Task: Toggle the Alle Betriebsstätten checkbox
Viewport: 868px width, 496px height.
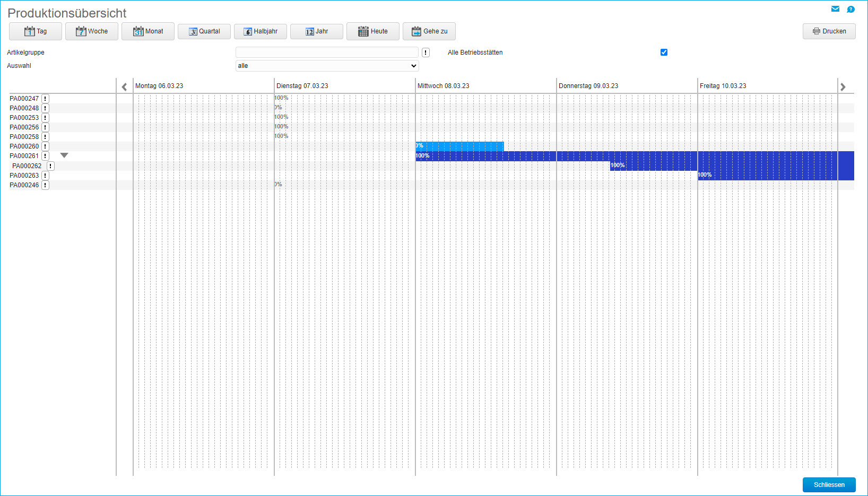Action: (x=664, y=52)
